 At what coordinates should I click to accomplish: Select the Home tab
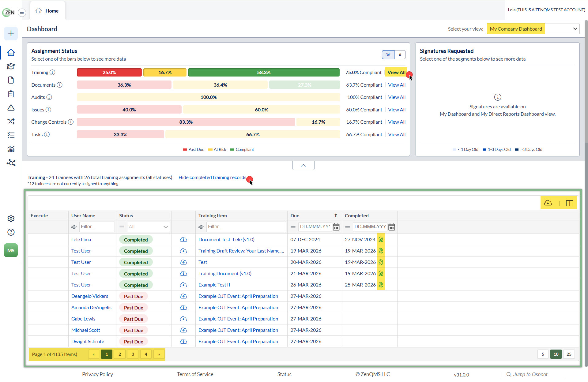point(47,11)
